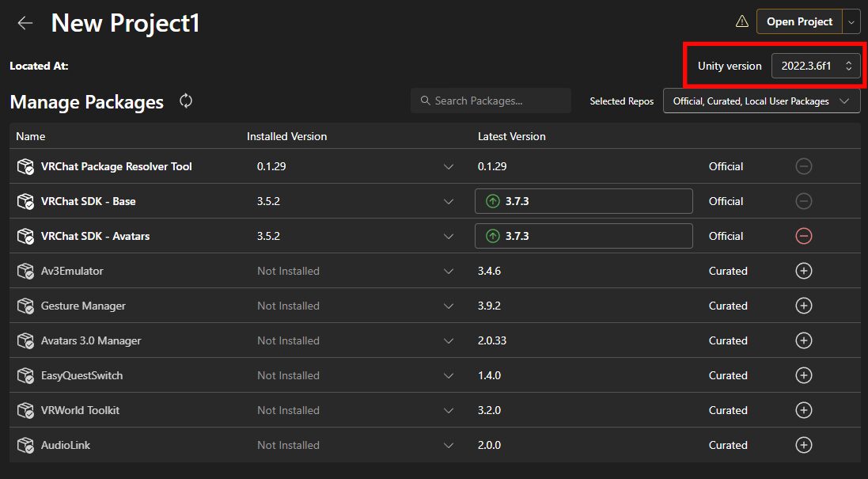
Task: Select the Gesture Manager name text
Action: click(83, 306)
